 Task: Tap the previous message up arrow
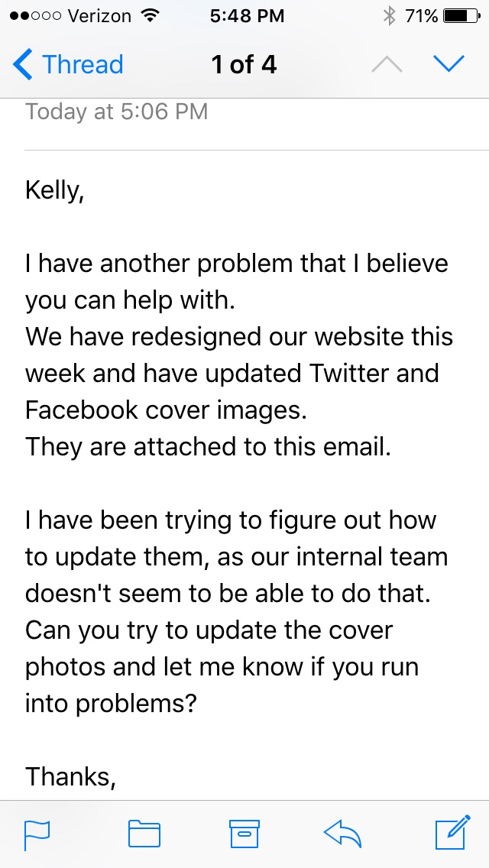pyautogui.click(x=387, y=65)
